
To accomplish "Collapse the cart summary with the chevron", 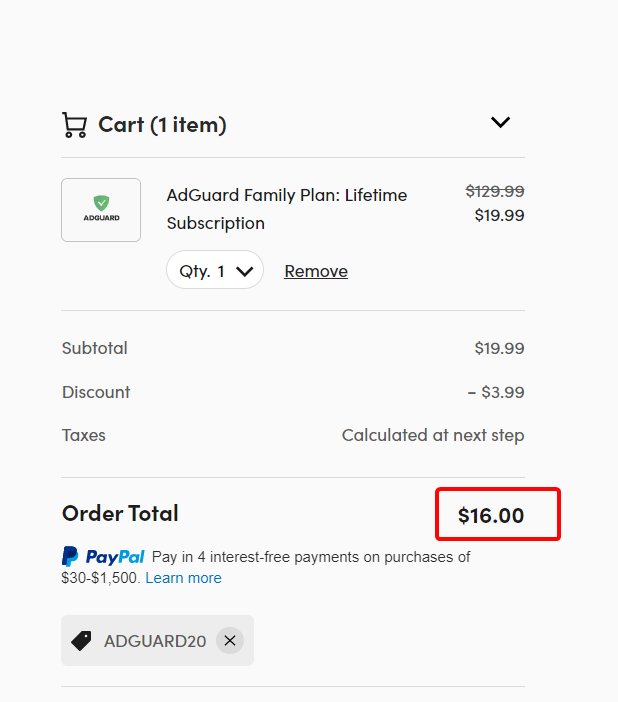I will click(x=500, y=123).
